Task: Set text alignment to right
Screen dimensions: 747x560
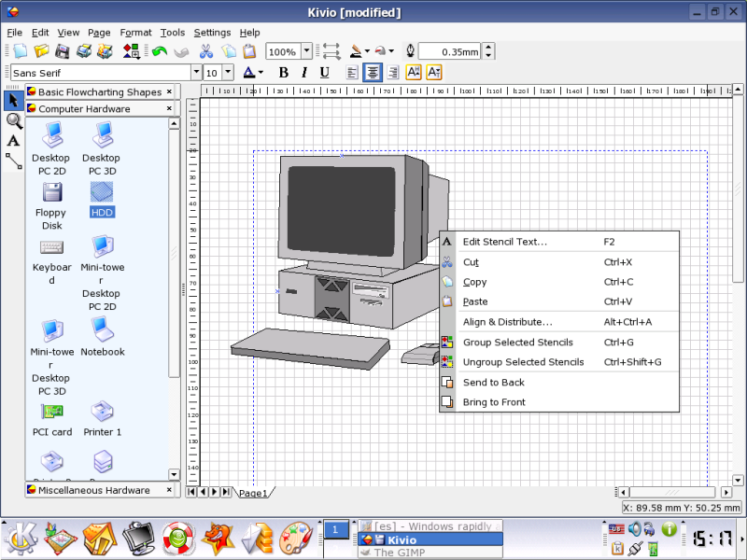Action: coord(393,73)
